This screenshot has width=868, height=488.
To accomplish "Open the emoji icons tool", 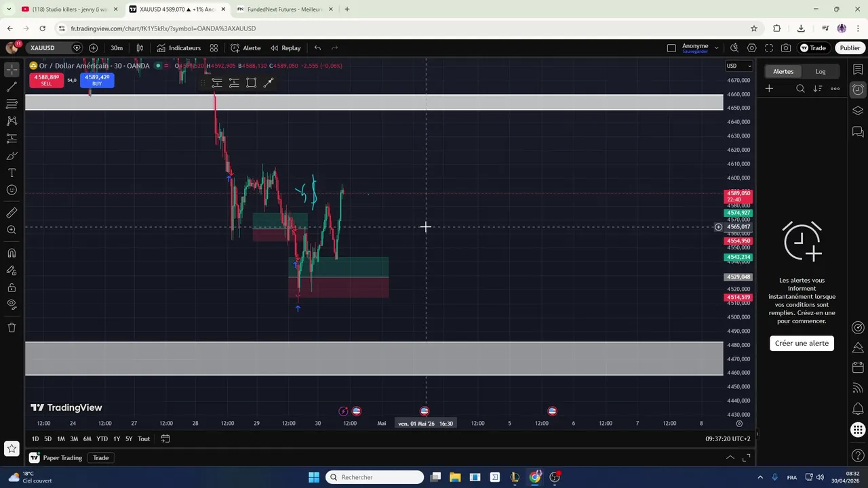I will click(x=12, y=190).
